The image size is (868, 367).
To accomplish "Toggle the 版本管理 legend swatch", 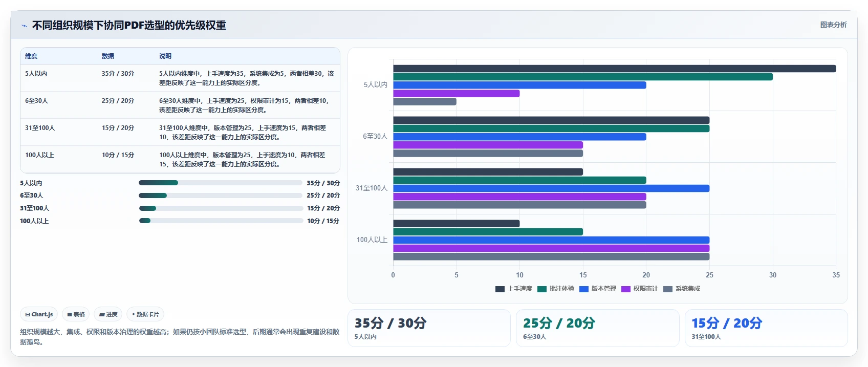I will pos(584,289).
